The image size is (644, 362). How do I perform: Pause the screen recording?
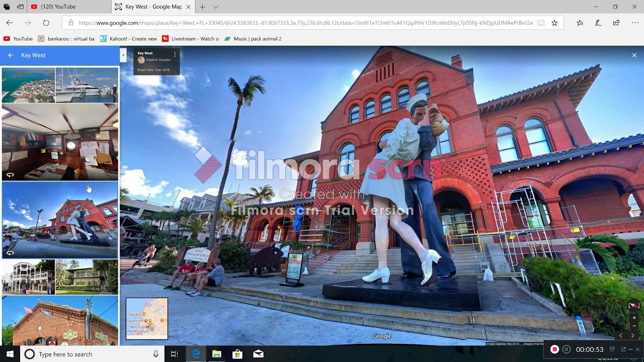coord(567,349)
